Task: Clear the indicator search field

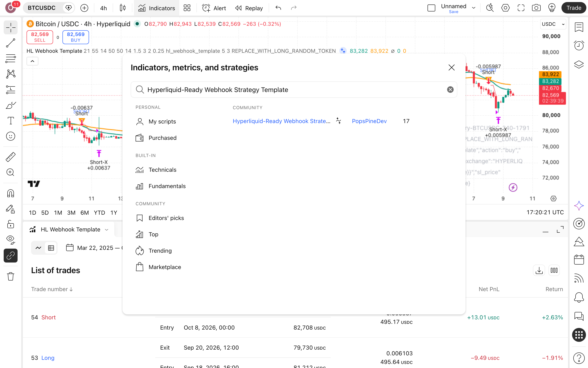Action: coord(450,90)
